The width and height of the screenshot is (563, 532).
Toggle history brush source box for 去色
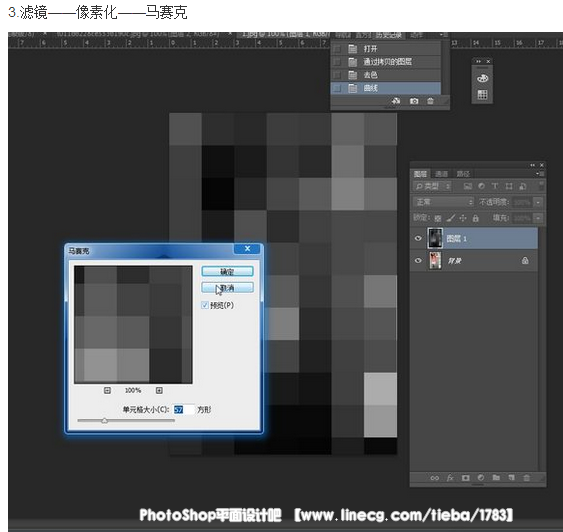(x=337, y=75)
